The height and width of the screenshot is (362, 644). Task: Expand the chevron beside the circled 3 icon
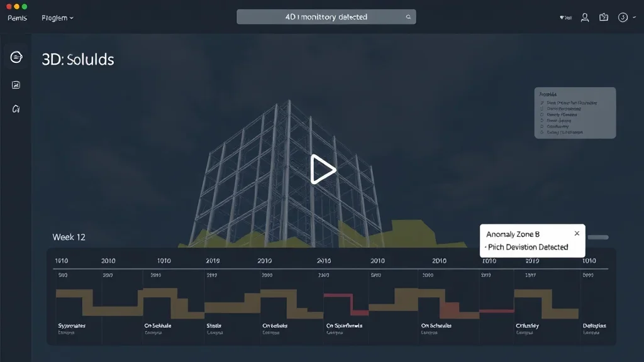[x=634, y=17]
